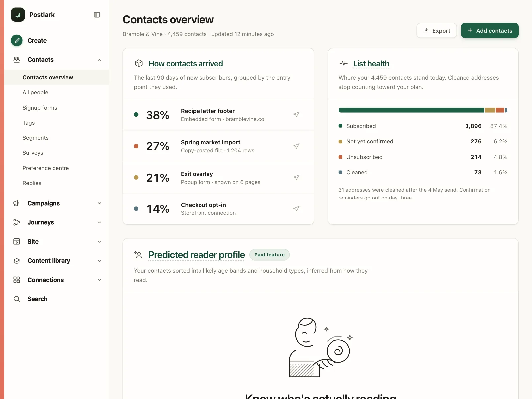Click the Export button
532x399 pixels.
[x=437, y=30]
